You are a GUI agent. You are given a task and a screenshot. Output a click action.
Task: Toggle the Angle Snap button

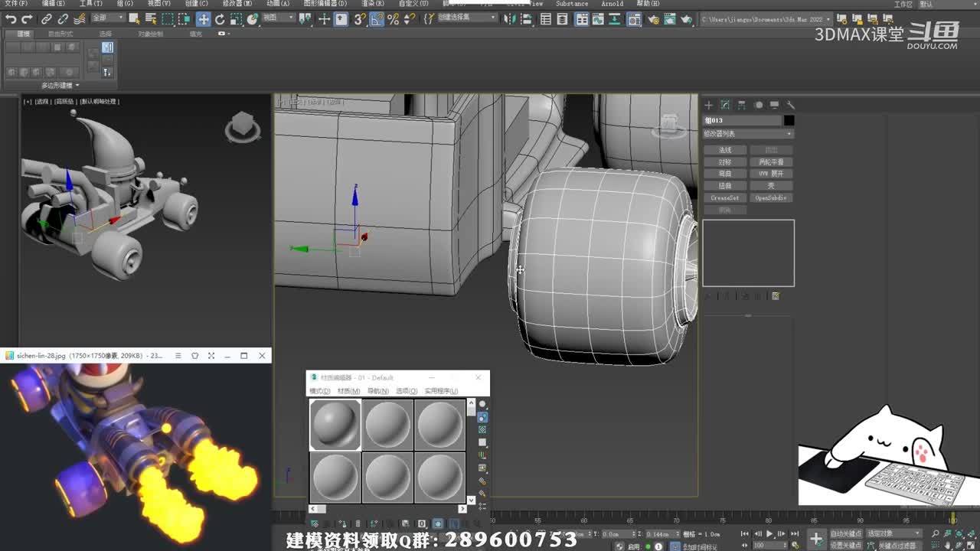(x=376, y=19)
